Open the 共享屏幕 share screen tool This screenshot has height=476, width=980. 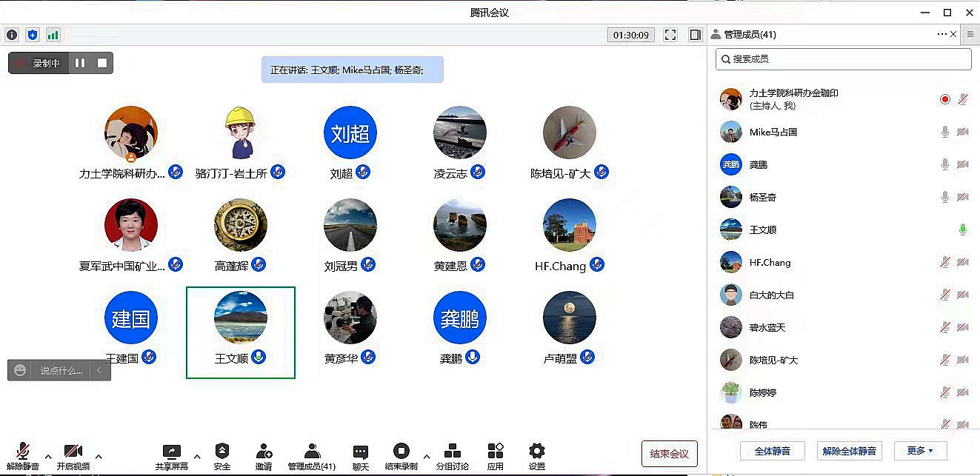[171, 456]
